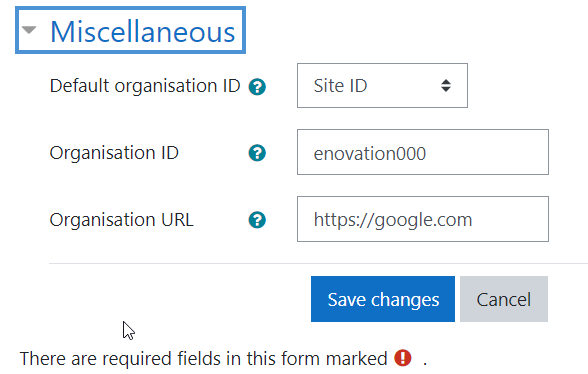Show help for Organisation URL field

coord(257,220)
